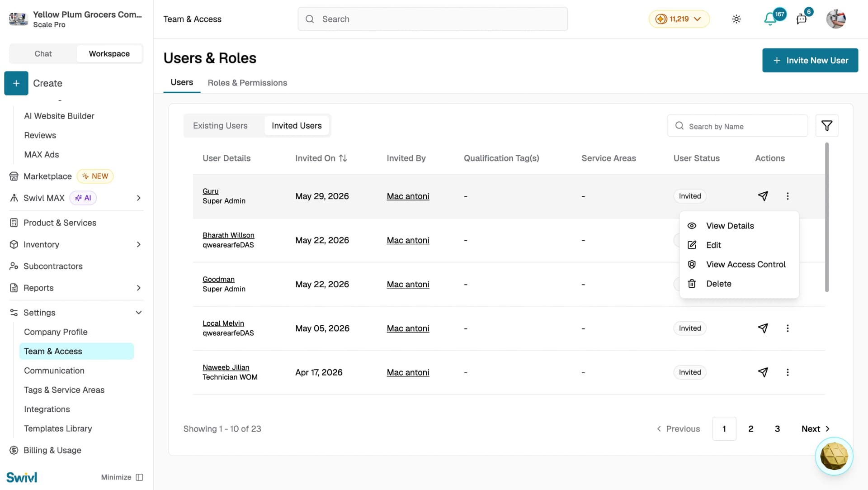Open Communication settings
This screenshot has width=868, height=490.
pos(54,371)
